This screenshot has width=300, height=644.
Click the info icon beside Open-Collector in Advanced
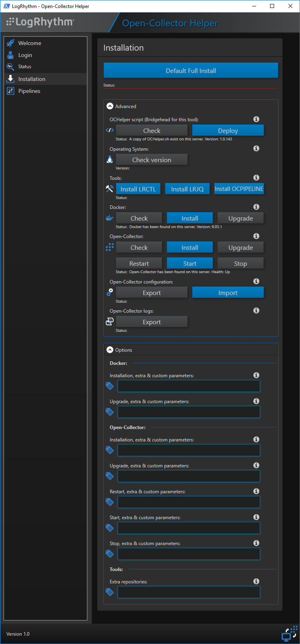257,236
